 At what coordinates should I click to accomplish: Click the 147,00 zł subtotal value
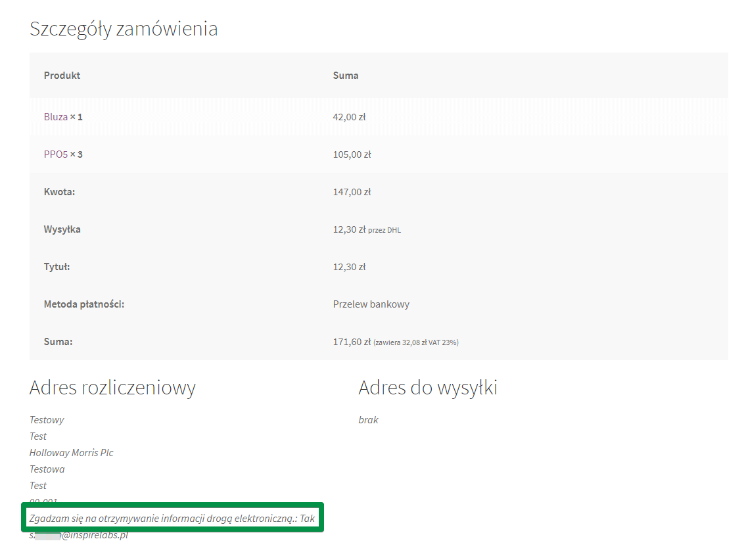[x=352, y=192]
